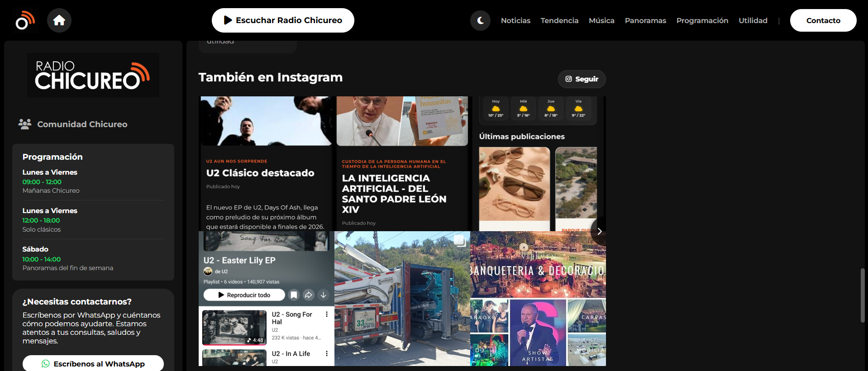This screenshot has width=868, height=371.
Task: Select Panoramas del fin de semana entry
Action: [93, 258]
